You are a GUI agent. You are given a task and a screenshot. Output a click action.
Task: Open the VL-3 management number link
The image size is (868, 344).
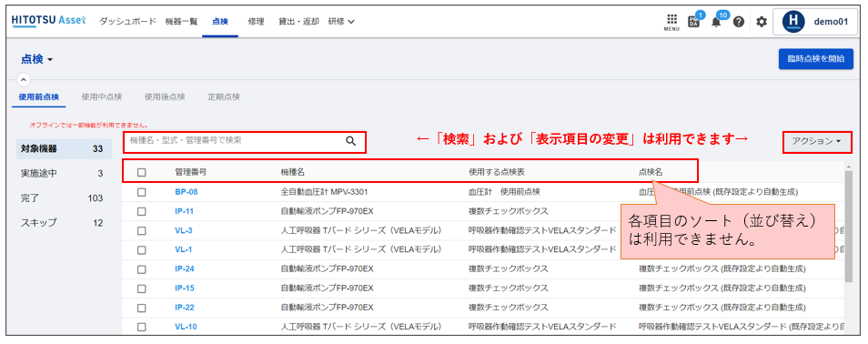coord(184,230)
